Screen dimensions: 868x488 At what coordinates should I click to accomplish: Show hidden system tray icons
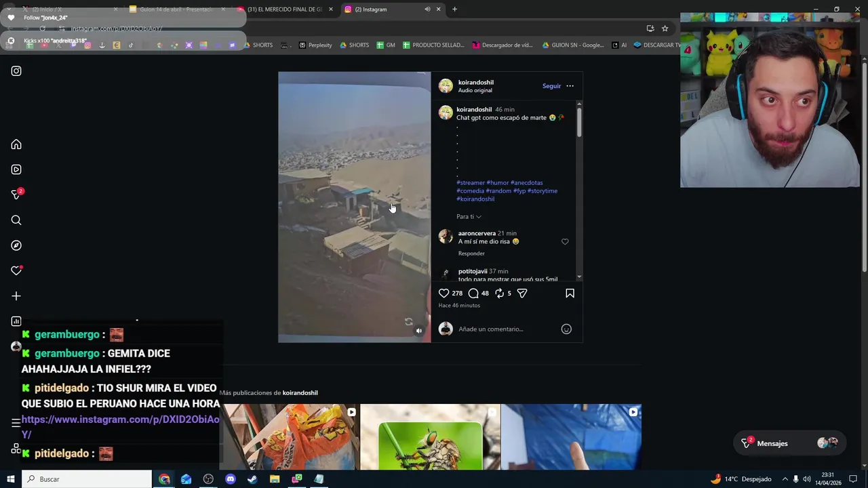point(785,479)
